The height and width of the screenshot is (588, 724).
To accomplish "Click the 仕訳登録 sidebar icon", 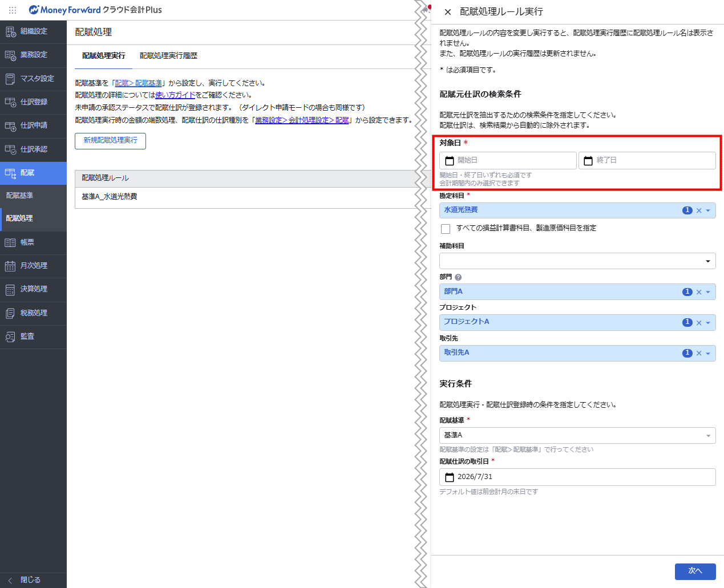I will pyautogui.click(x=10, y=102).
